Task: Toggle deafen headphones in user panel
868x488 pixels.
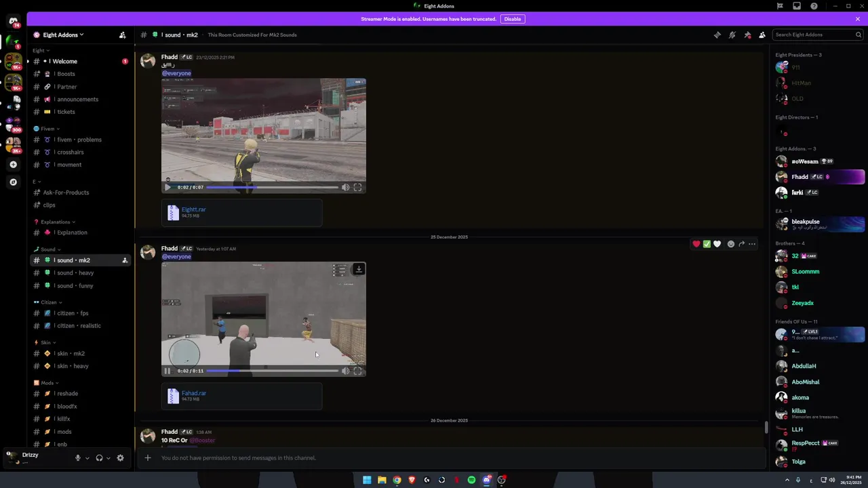Action: click(99, 457)
